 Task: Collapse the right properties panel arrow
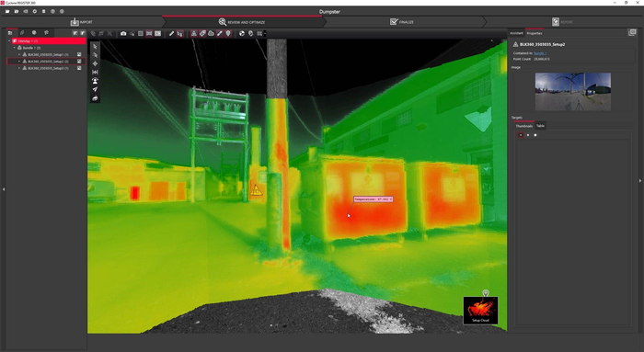640,180
